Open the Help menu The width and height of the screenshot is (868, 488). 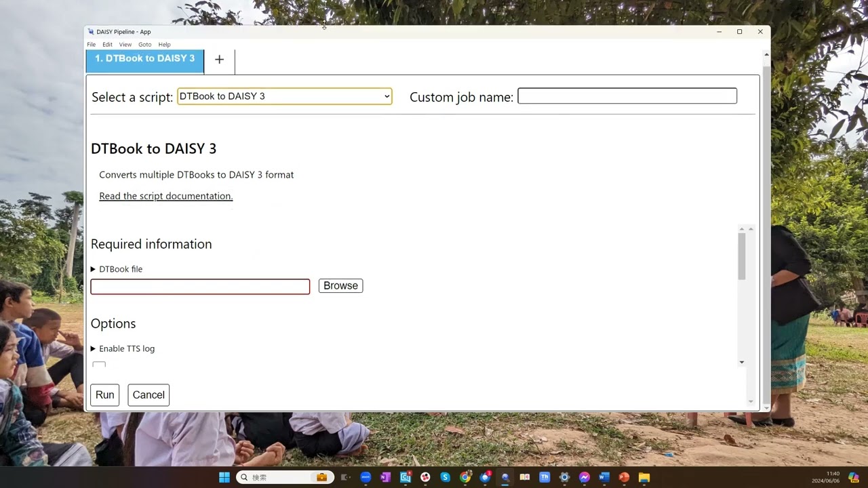(165, 45)
